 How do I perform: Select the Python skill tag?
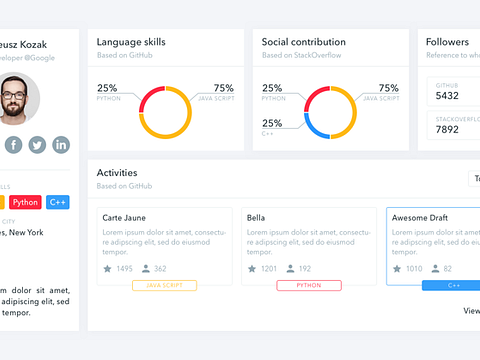25,202
